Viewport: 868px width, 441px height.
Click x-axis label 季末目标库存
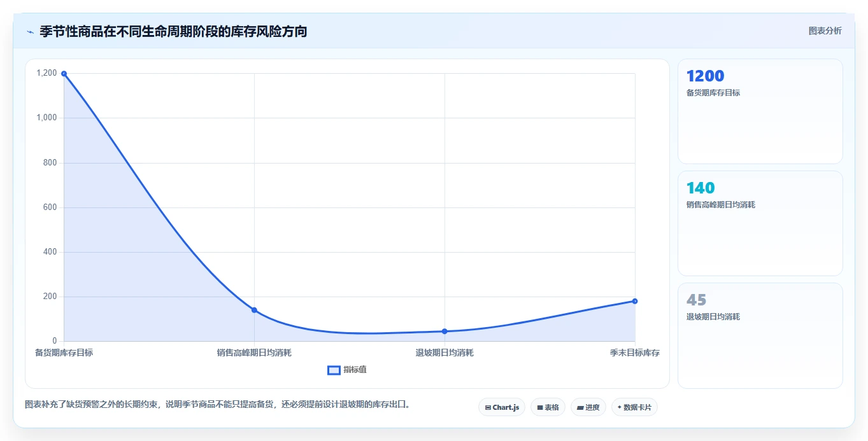[635, 353]
